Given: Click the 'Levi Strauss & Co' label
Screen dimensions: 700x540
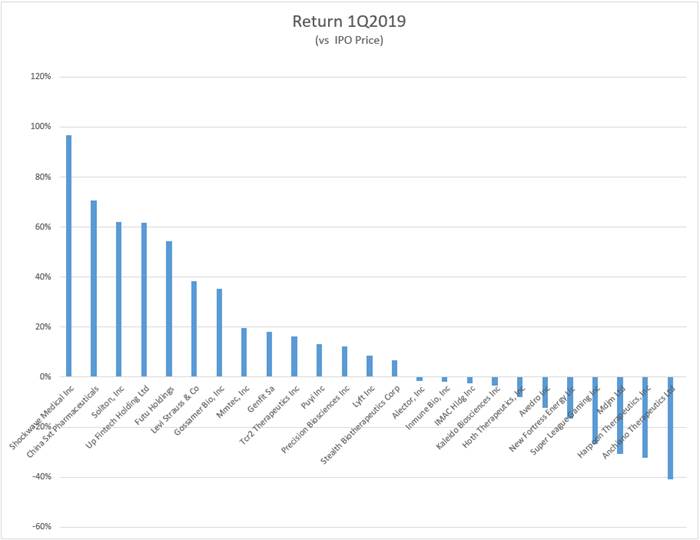Looking at the screenshot, I should [x=175, y=410].
